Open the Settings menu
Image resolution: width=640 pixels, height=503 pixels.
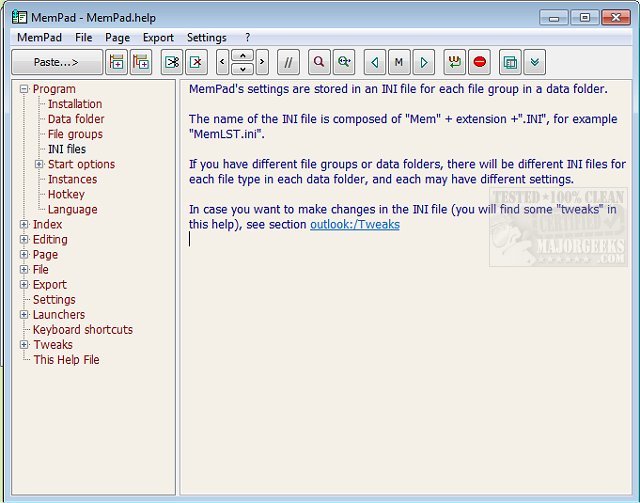coord(207,38)
